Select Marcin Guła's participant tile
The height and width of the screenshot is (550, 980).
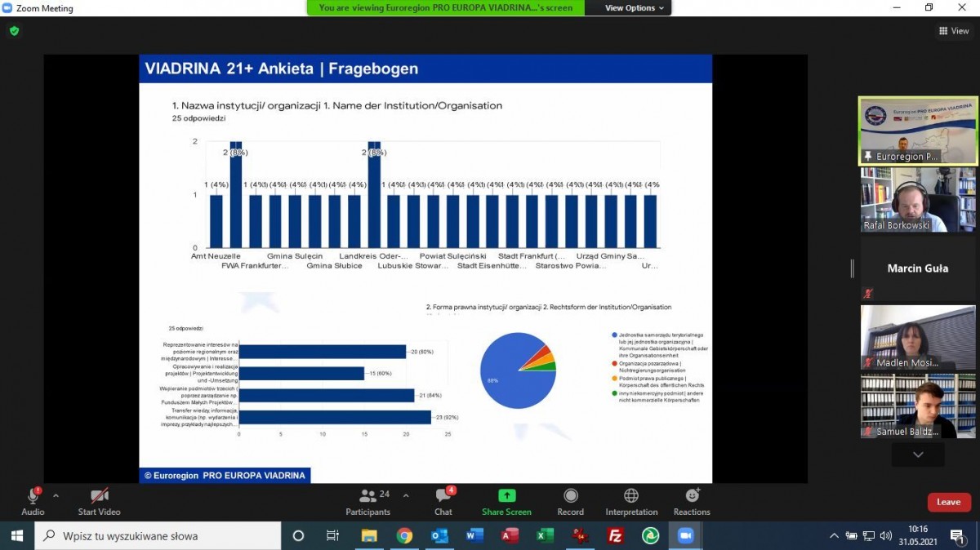(x=917, y=268)
